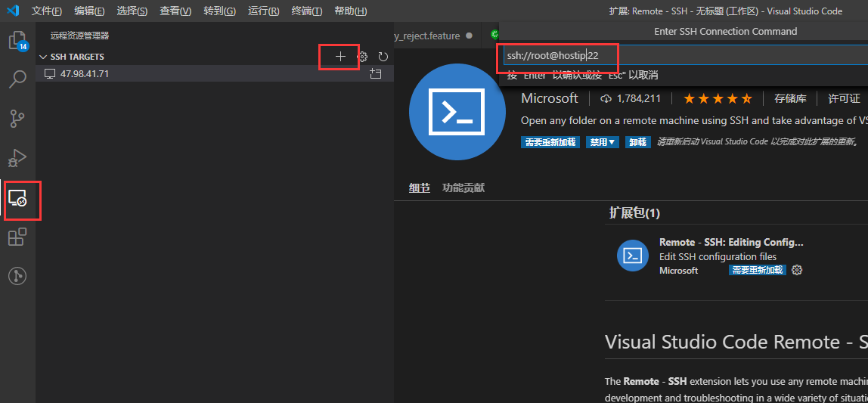Switch to the 功能贡献 tab
The image size is (868, 403).
pos(463,188)
